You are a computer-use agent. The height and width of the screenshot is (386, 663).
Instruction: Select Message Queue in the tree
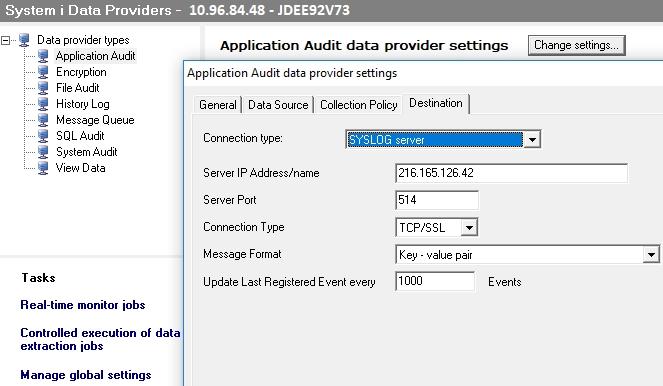point(95,120)
